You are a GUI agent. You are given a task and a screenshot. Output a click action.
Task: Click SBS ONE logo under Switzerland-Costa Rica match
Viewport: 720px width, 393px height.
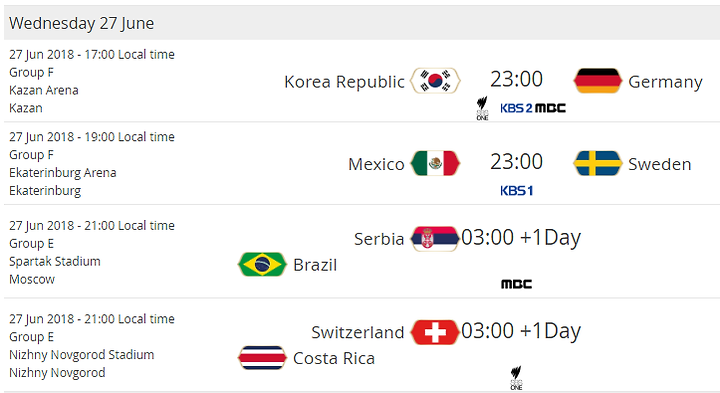click(x=517, y=378)
